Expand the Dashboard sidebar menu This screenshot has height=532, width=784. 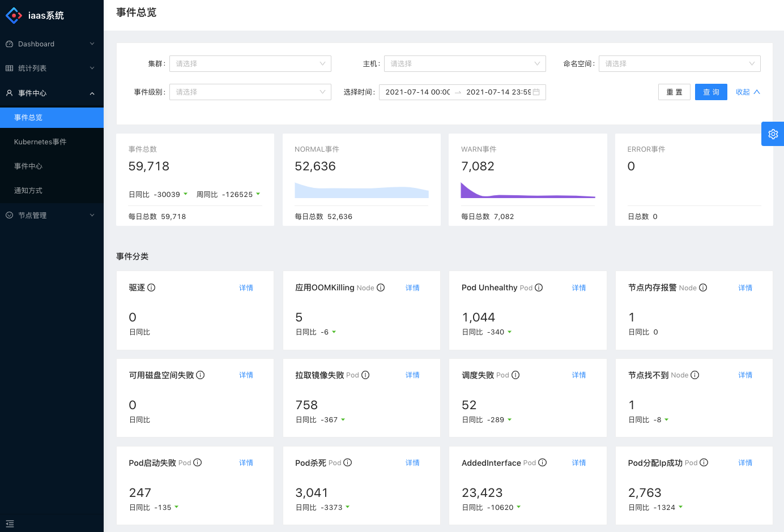point(52,44)
